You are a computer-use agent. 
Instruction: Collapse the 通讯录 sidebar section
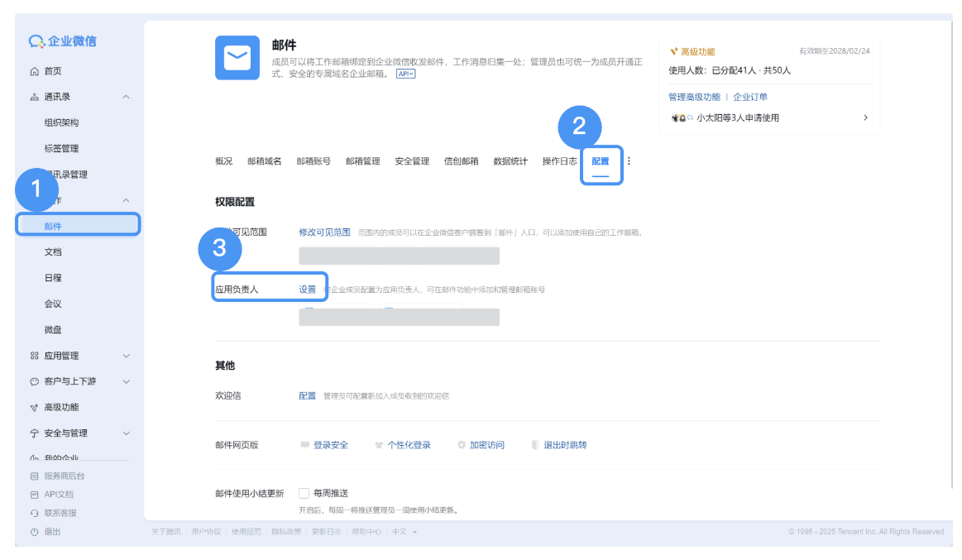tap(125, 96)
